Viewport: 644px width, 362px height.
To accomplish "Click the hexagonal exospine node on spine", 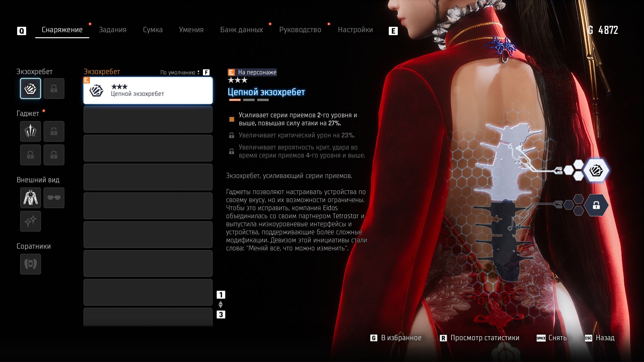I will point(596,170).
